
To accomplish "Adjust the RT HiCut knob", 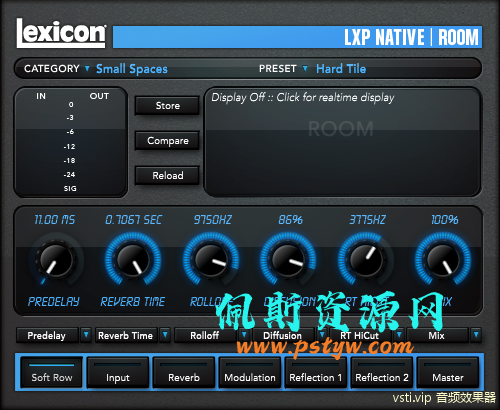I will [x=366, y=260].
